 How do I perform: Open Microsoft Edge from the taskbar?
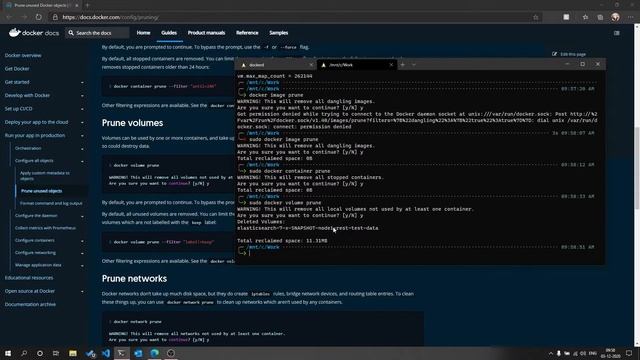(x=154, y=353)
